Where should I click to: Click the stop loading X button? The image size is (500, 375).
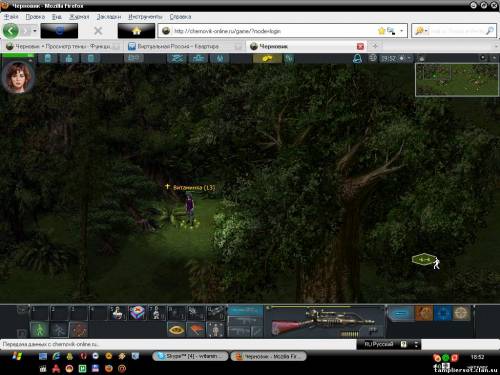[98, 31]
